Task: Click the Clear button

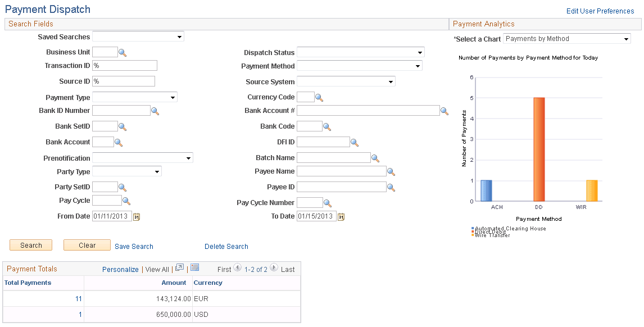Action: 87,245
